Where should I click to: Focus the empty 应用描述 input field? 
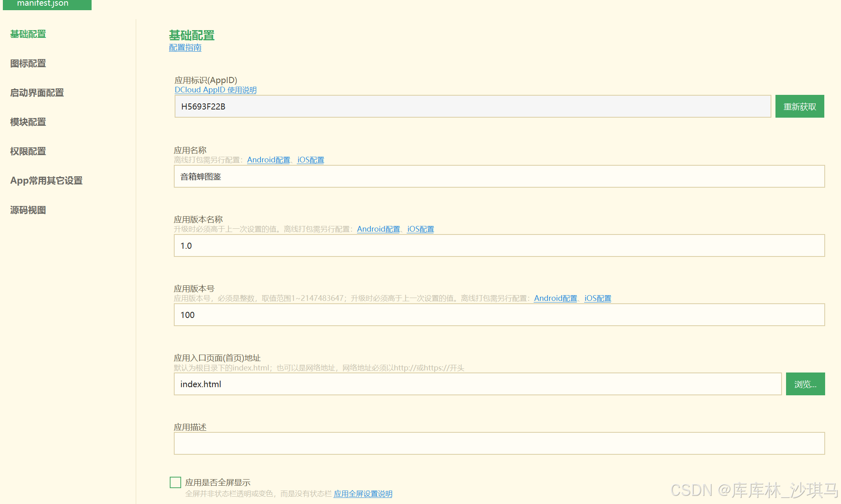[x=499, y=443]
